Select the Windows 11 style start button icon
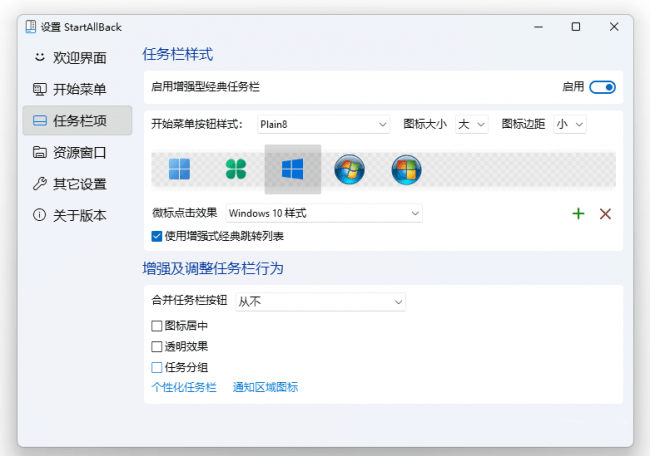Image resolution: width=650 pixels, height=456 pixels. 179,169
